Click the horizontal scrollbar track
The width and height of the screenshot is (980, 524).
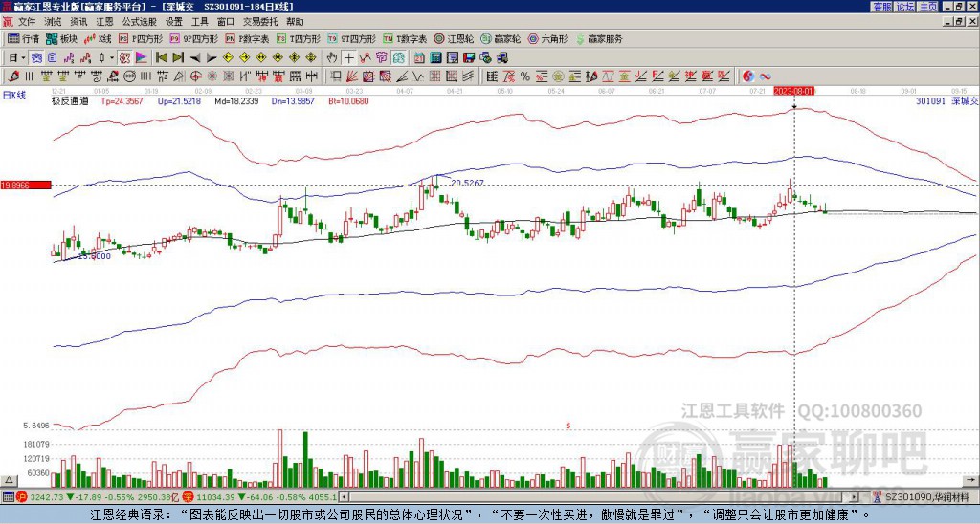click(x=600, y=497)
